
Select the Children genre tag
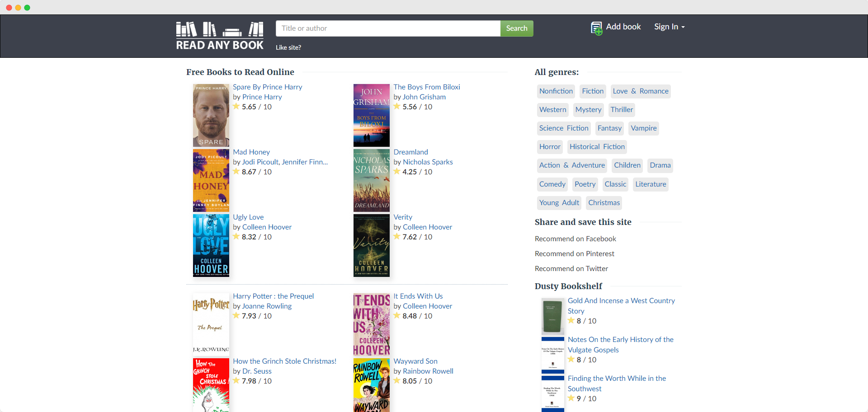pyautogui.click(x=627, y=165)
